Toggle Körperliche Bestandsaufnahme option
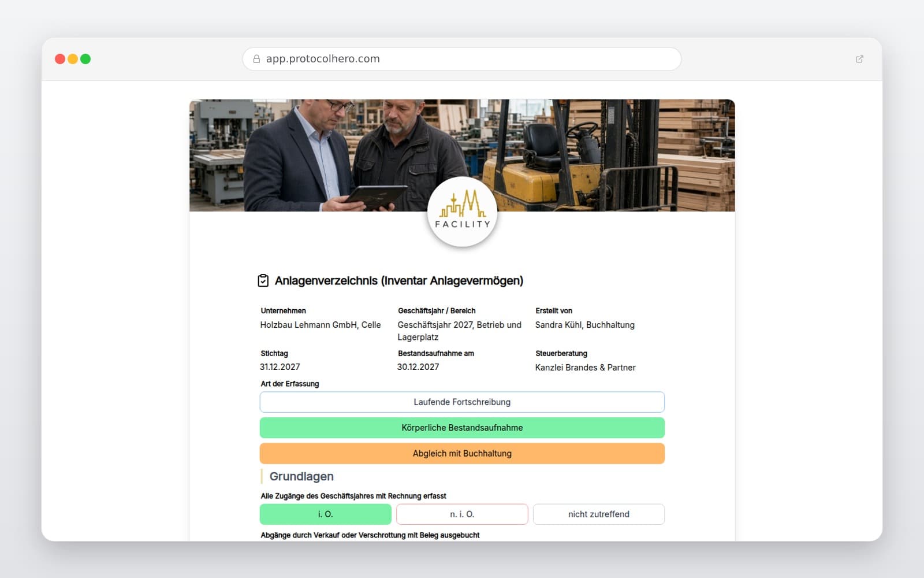 click(x=462, y=428)
